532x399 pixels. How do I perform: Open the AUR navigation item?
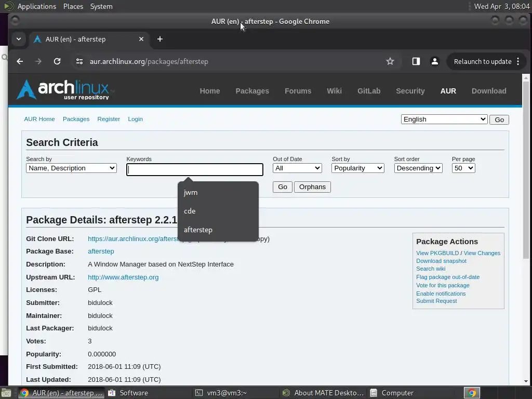point(448,91)
